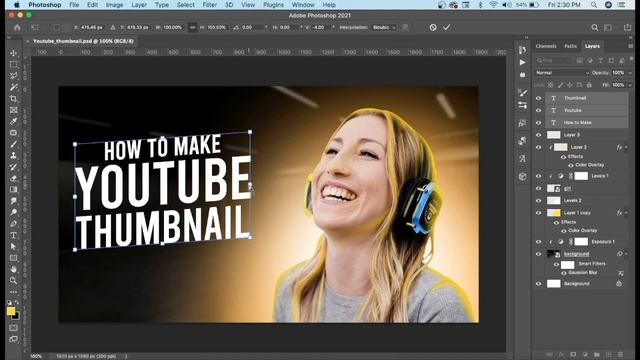The height and width of the screenshot is (360, 640).
Task: Toggle visibility of Levels 2 layer
Action: (x=538, y=200)
